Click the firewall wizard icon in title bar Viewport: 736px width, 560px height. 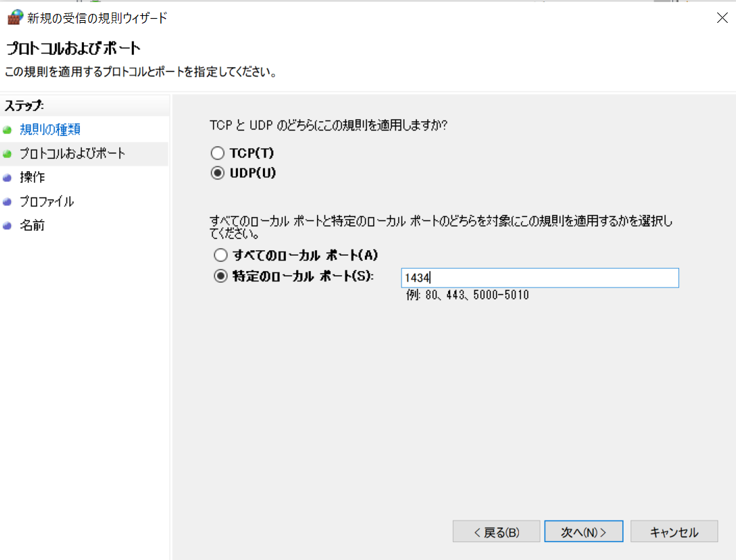[15, 17]
